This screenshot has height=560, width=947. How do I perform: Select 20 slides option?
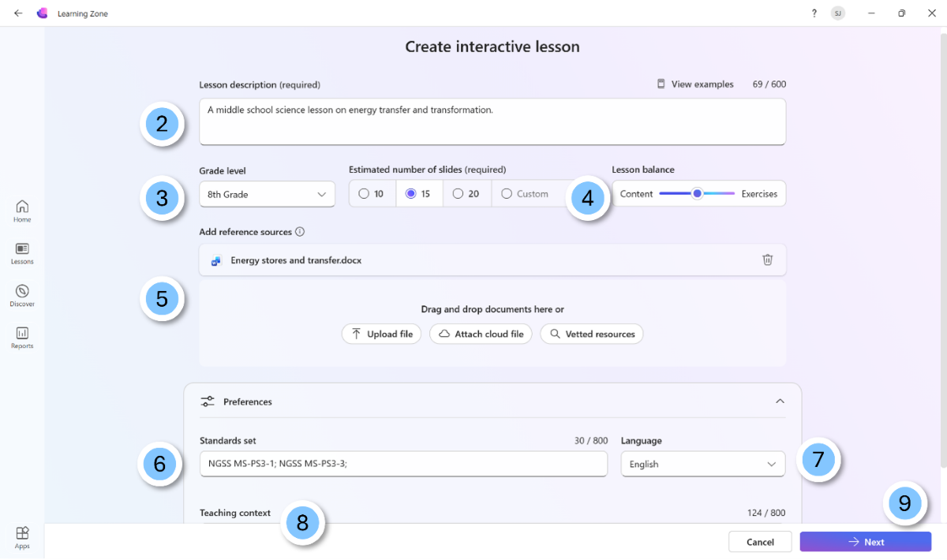tap(467, 194)
